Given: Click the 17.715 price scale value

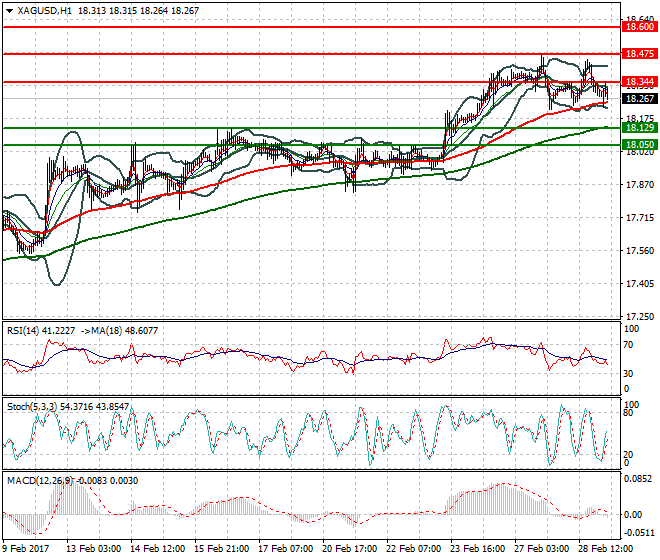Looking at the screenshot, I should coord(640,218).
